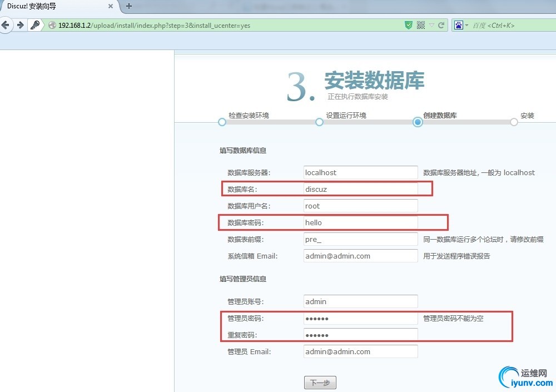Click the 创建数据库 step label

point(440,115)
